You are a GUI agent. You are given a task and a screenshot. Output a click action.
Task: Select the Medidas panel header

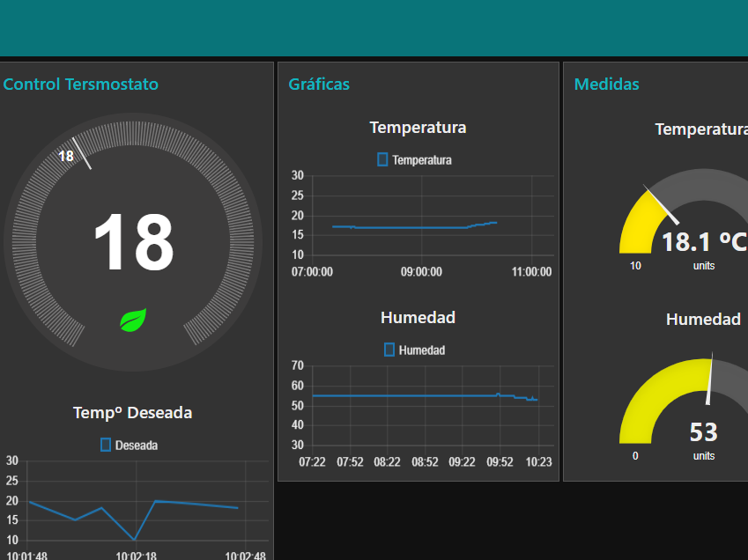(606, 84)
